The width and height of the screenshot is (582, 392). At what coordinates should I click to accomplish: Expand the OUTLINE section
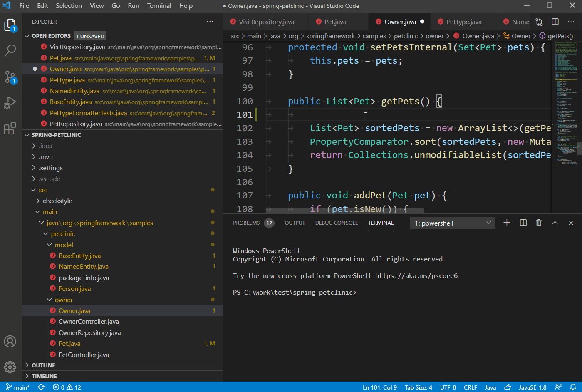(43, 365)
